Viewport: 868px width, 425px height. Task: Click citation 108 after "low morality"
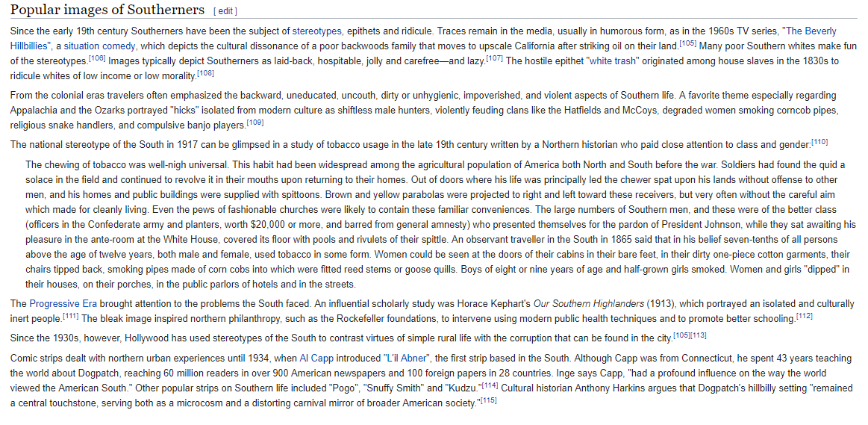(x=205, y=73)
